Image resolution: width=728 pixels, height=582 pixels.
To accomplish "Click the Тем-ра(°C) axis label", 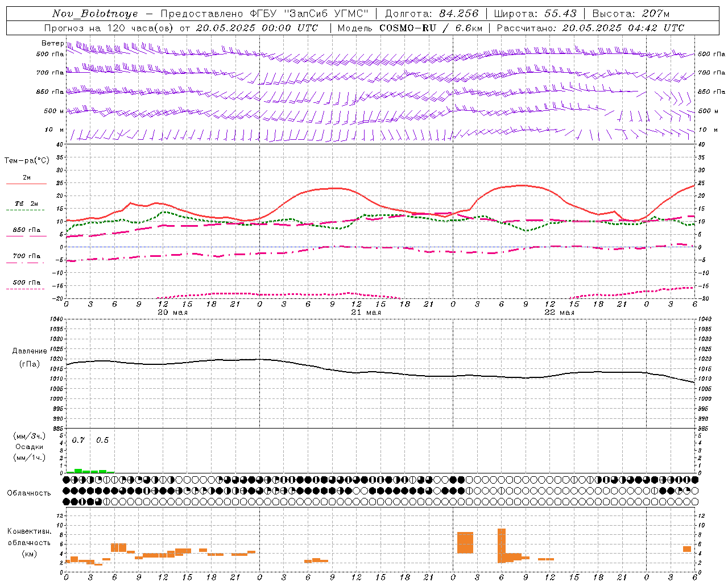I will [27, 161].
